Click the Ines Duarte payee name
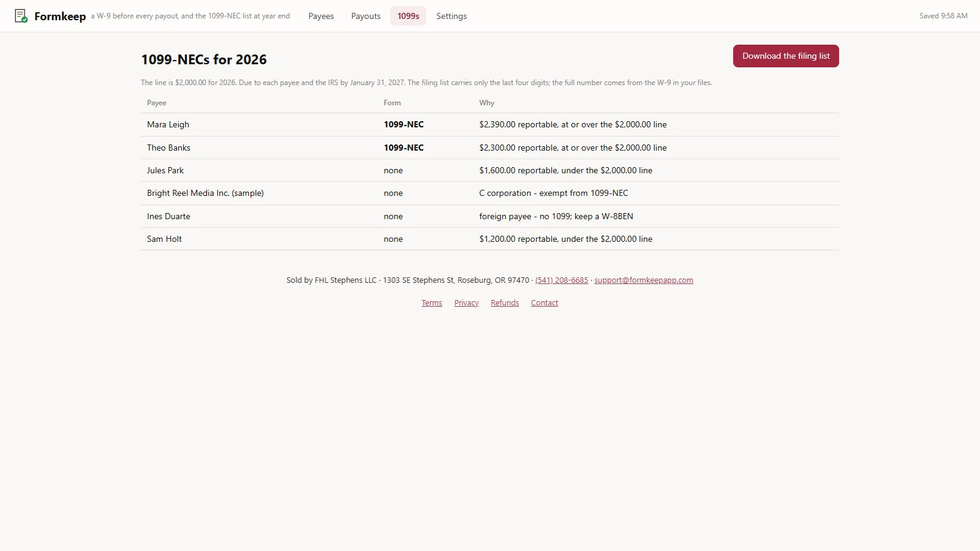The image size is (980, 551). [168, 216]
